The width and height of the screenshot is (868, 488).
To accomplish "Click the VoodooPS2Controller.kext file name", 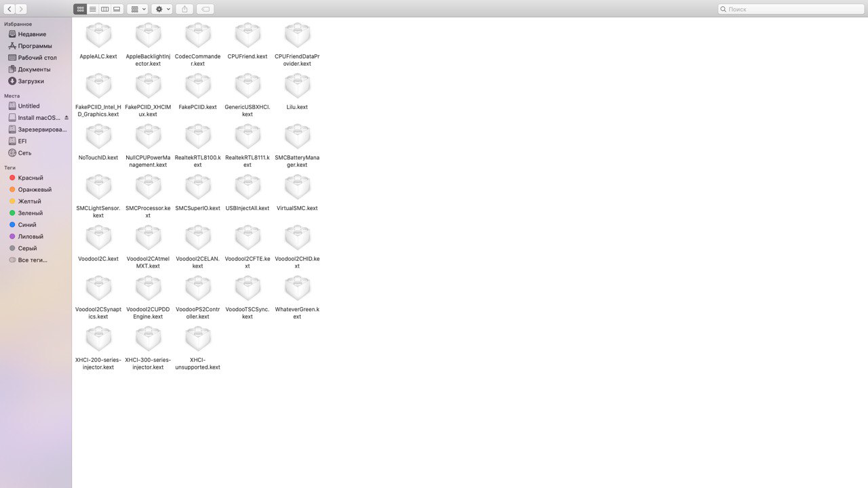I will (x=197, y=313).
